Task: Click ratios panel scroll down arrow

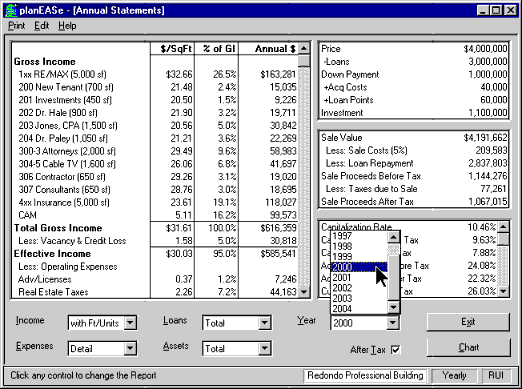Action: click(x=503, y=291)
